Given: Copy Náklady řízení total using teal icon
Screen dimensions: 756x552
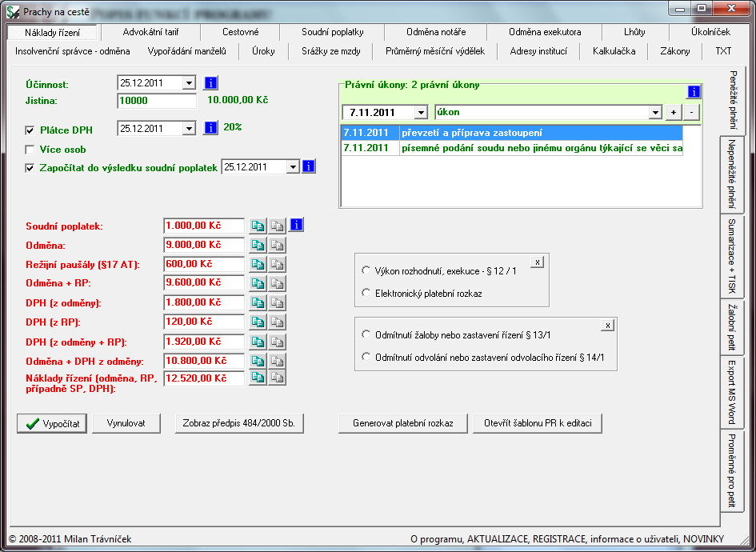Looking at the screenshot, I should 258,378.
